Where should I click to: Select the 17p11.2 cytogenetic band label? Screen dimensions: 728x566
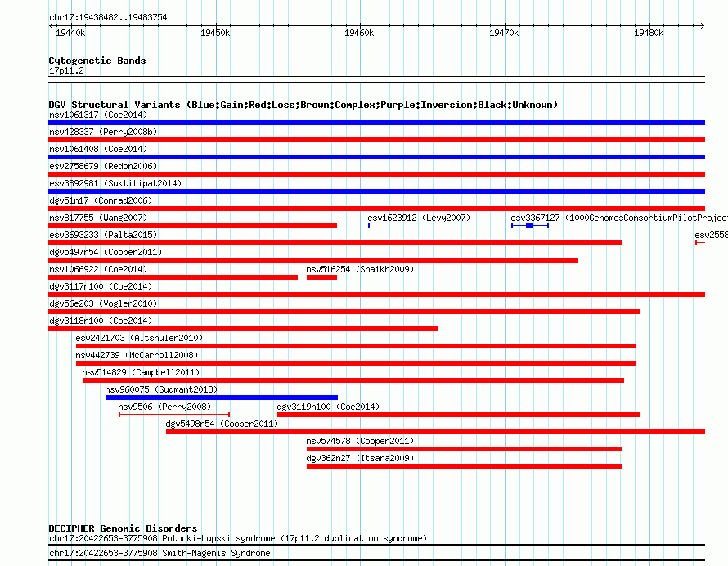(66, 70)
